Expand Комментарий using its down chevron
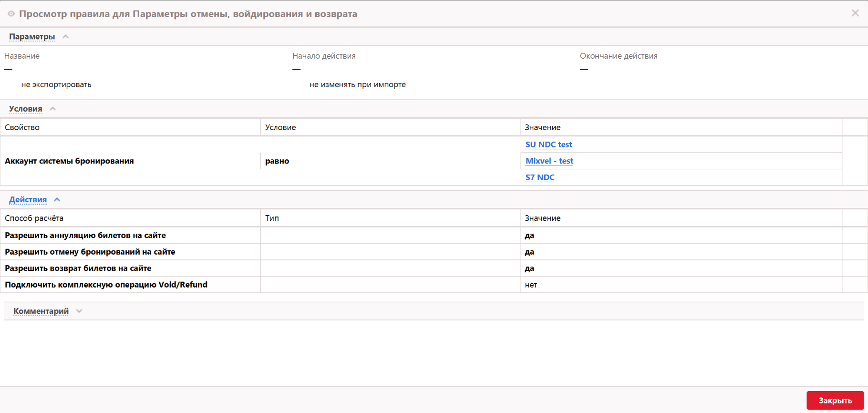The width and height of the screenshot is (868, 413). coord(79,311)
